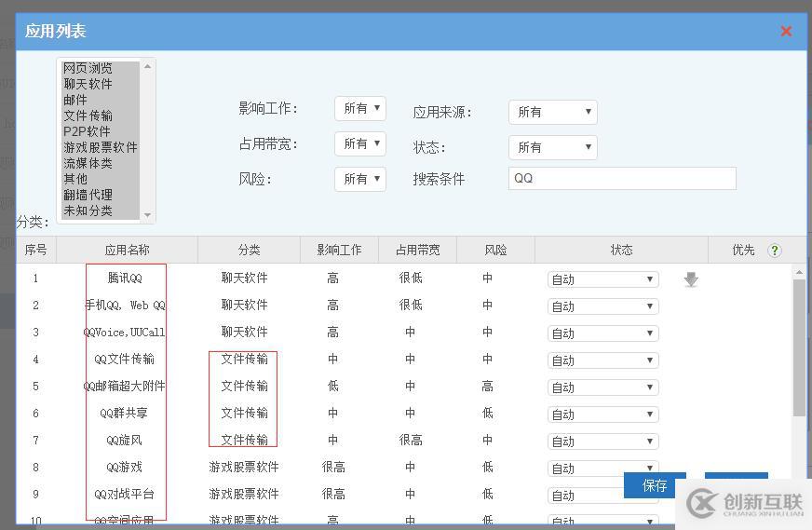Click the table scrollbar up arrow
812x530 pixels.
click(x=799, y=272)
